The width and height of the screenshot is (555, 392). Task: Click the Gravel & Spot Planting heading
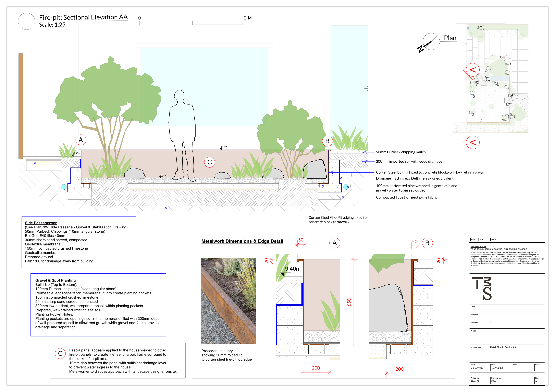tap(55, 280)
